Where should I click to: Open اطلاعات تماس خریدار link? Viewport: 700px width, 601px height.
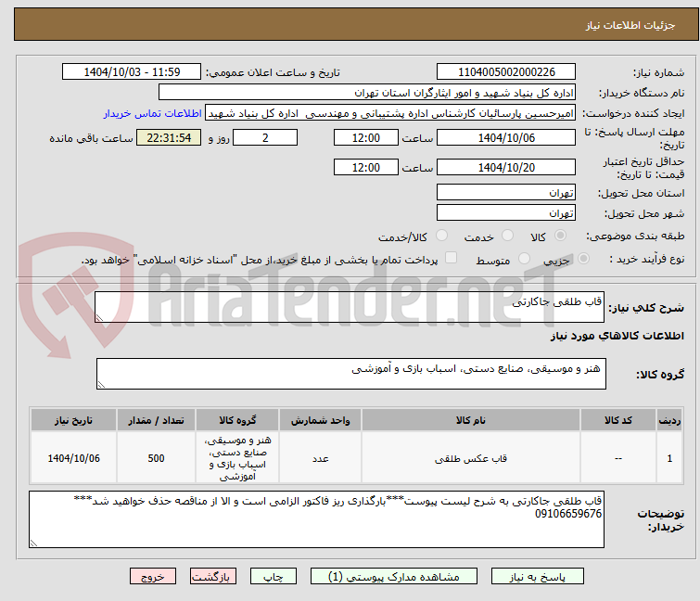[x=152, y=113]
